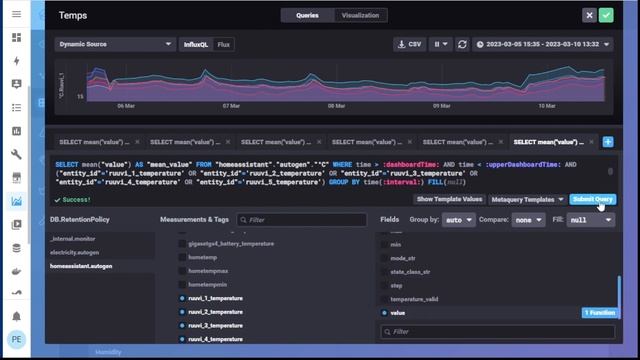Select the fifth SELECT mean query tab
The height and width of the screenshot is (360, 640).
pos(458,142)
